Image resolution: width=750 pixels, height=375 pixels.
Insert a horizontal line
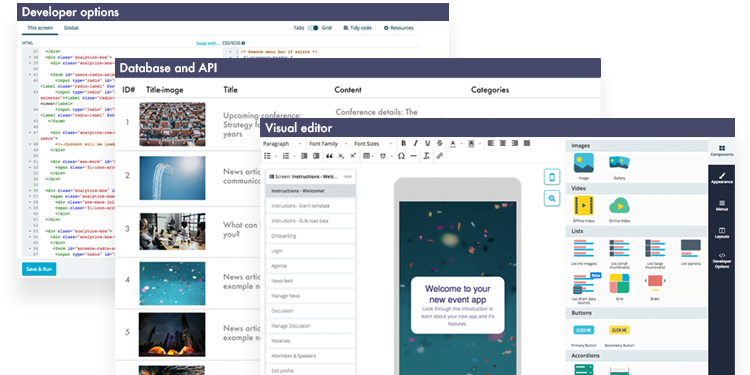[x=413, y=156]
